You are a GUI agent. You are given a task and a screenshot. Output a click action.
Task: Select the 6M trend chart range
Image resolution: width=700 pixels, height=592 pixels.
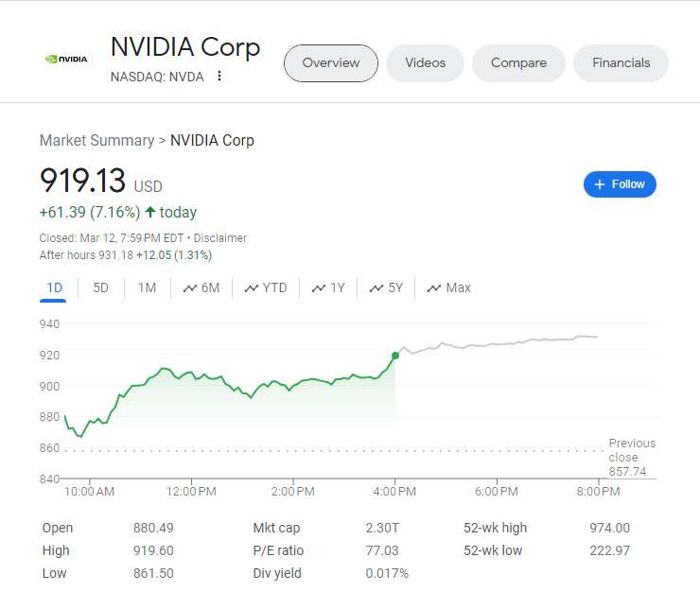[x=201, y=287]
